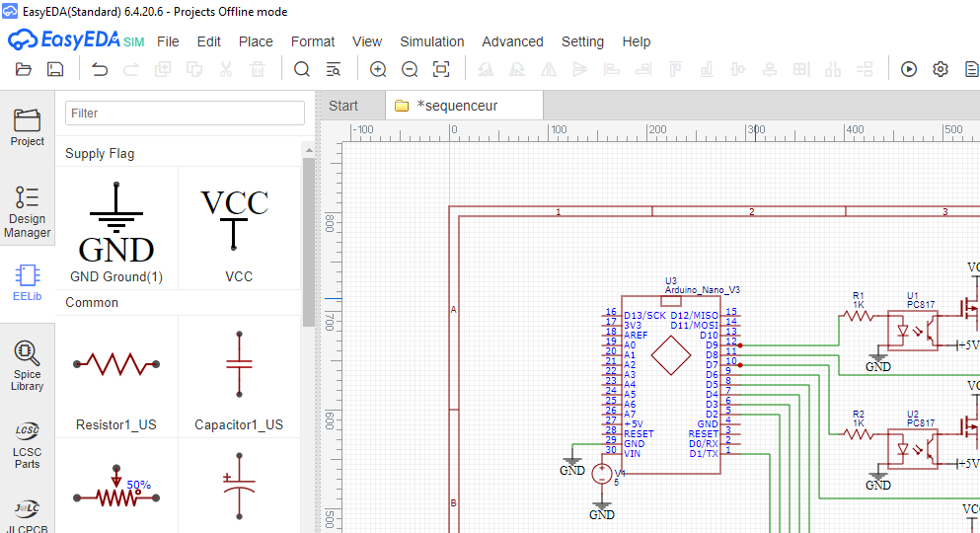980x533 pixels.
Task: Run simulation with the play icon
Action: coord(909,69)
